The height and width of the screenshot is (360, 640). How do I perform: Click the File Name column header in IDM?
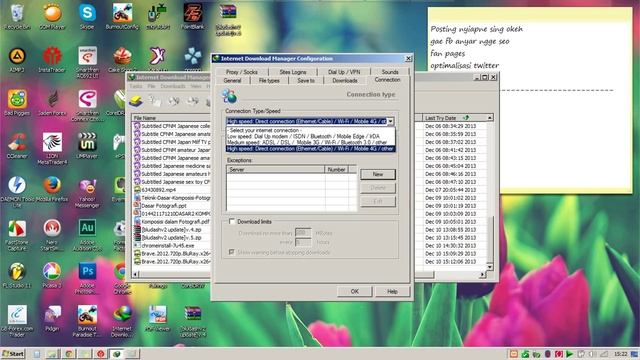pos(171,118)
